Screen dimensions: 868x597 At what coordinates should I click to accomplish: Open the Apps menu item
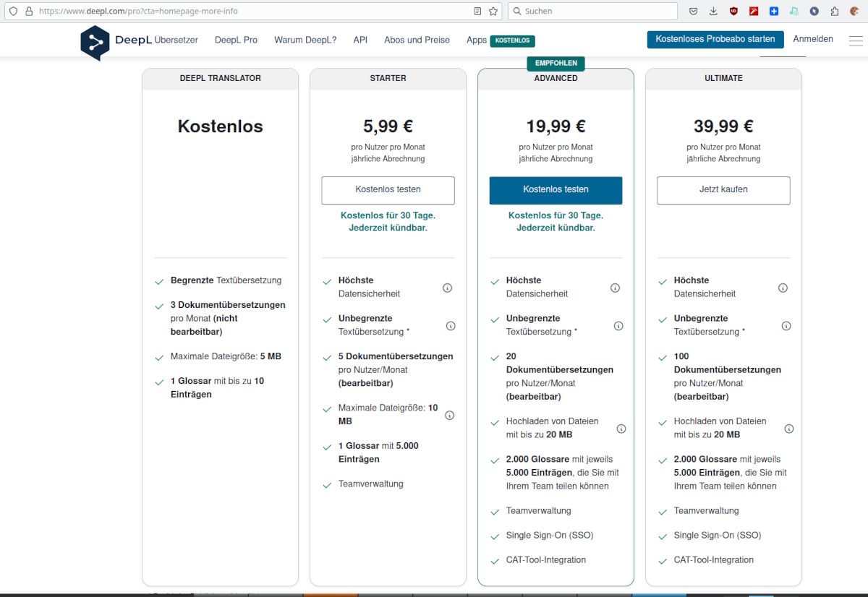tap(477, 40)
